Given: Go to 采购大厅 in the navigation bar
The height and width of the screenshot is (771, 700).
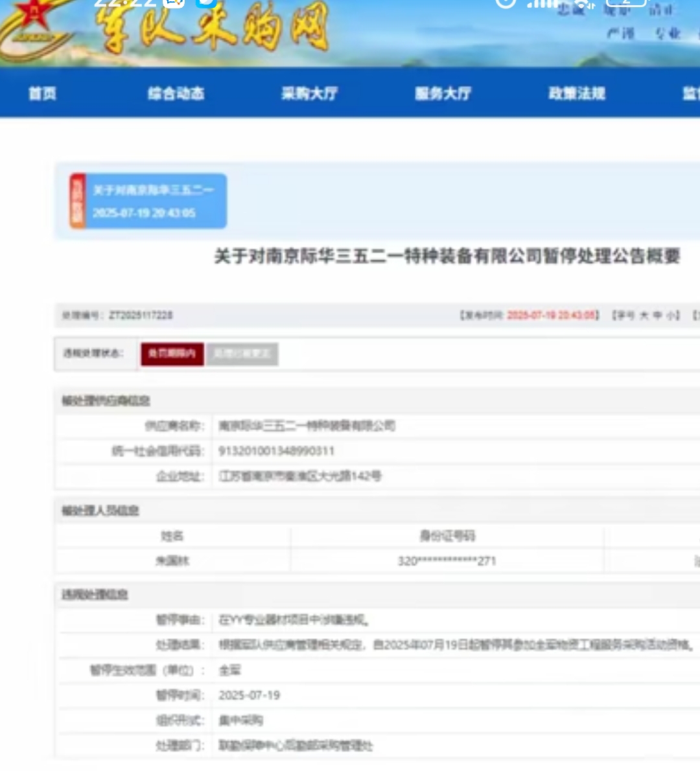Looking at the screenshot, I should tap(309, 93).
